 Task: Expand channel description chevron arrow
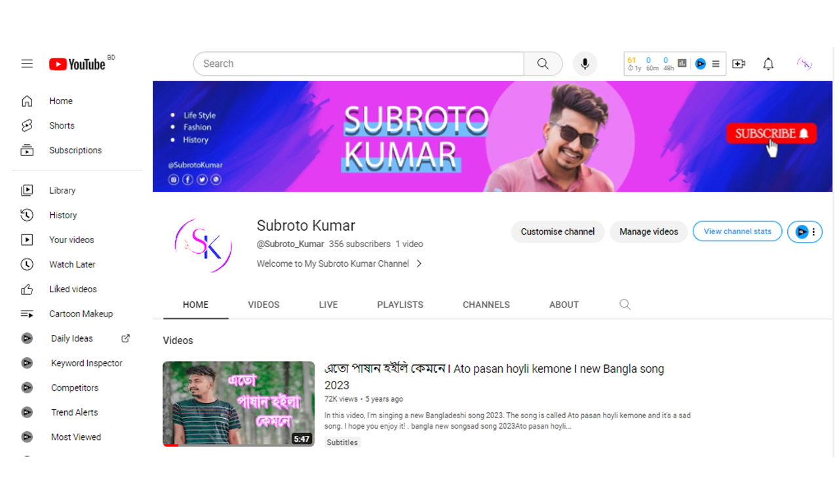(419, 263)
